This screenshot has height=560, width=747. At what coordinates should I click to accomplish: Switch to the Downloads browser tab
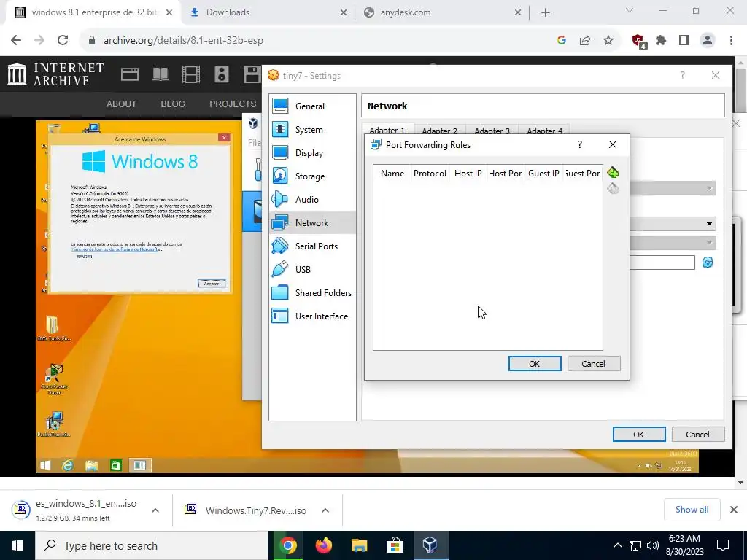coord(268,12)
